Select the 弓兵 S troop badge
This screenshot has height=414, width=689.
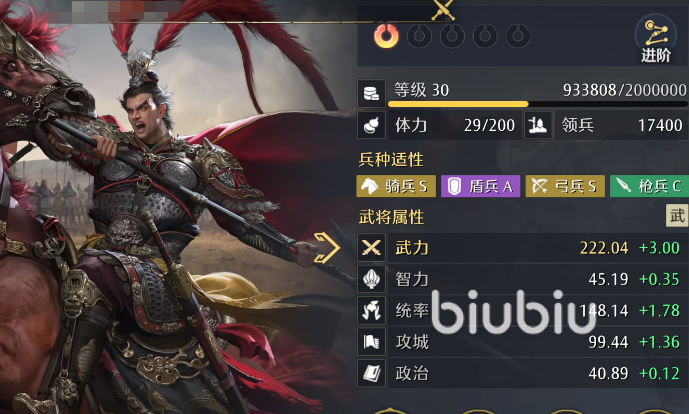coord(565,186)
